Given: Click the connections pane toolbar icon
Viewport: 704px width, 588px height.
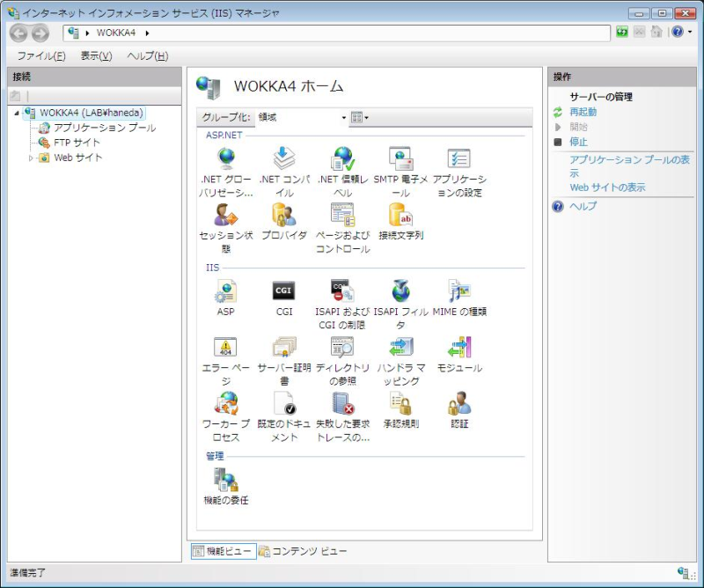Looking at the screenshot, I should click(x=15, y=96).
